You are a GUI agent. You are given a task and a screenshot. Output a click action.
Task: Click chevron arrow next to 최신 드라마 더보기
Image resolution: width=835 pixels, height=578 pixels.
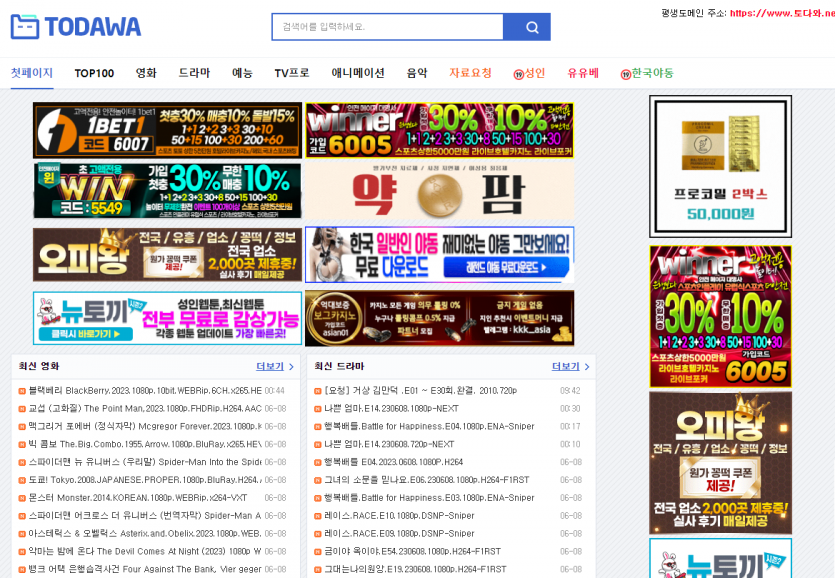587,367
